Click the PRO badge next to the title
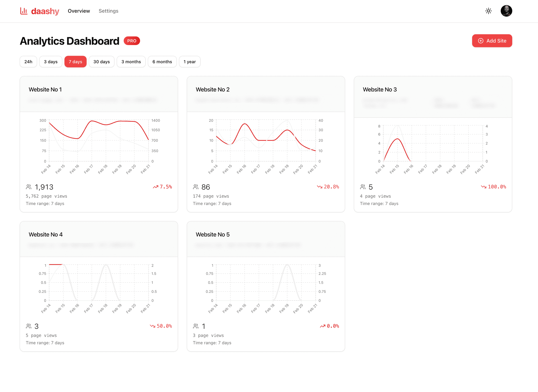The image size is (538, 392). point(132,41)
